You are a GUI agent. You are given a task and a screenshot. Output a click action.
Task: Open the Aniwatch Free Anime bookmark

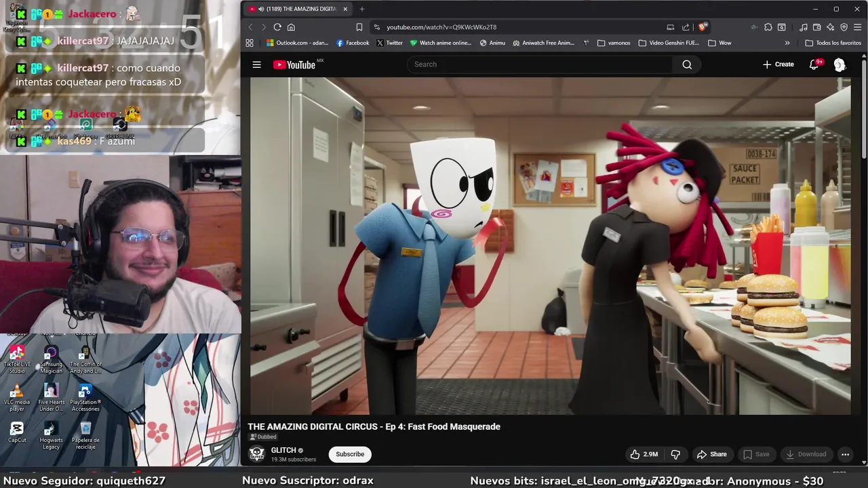[x=543, y=43]
